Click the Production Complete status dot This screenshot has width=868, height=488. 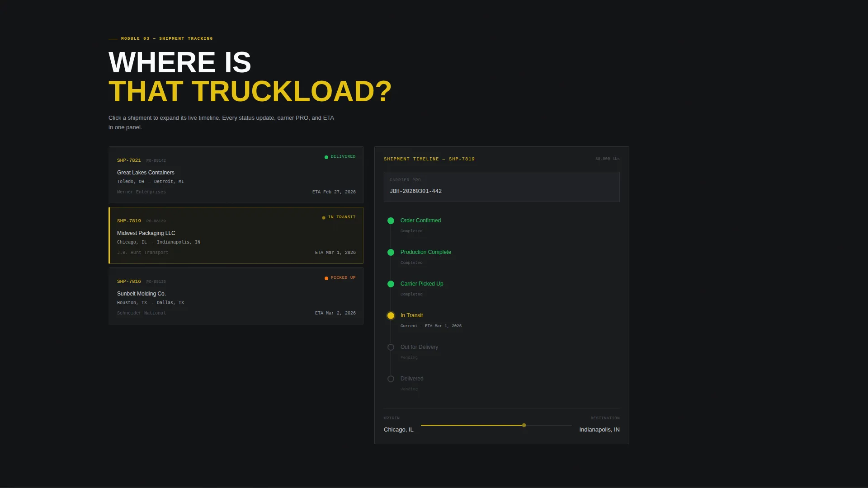(x=391, y=252)
